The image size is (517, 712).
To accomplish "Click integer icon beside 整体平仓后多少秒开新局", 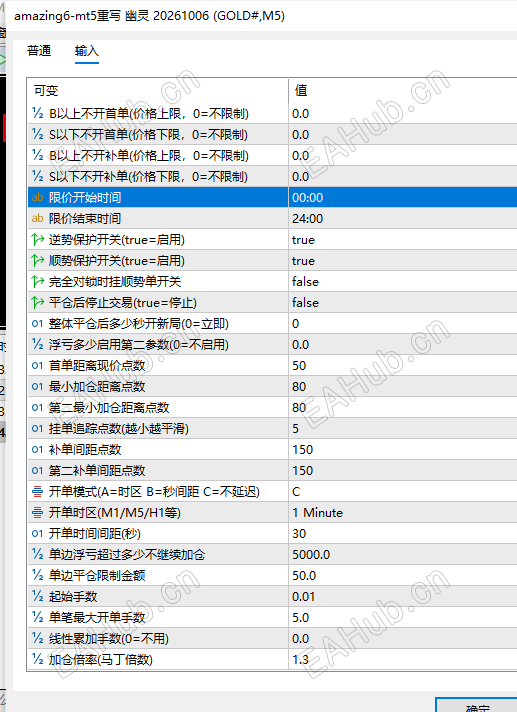I will (38, 324).
